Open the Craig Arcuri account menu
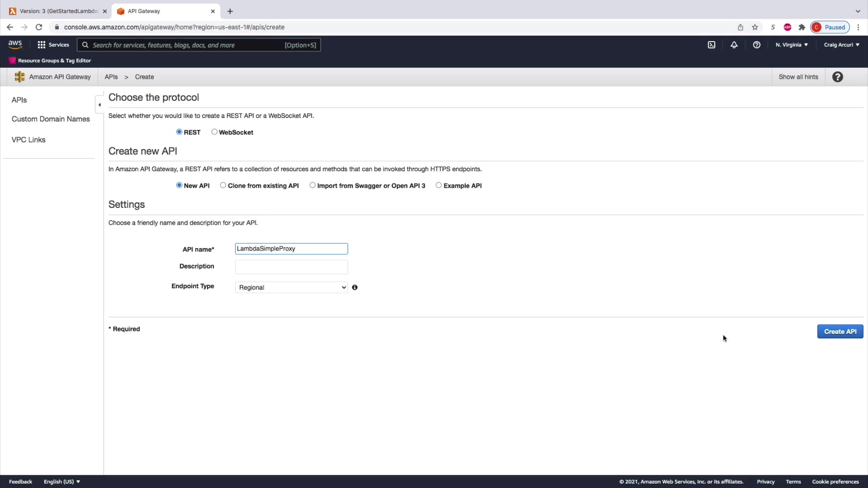 [x=841, y=45]
